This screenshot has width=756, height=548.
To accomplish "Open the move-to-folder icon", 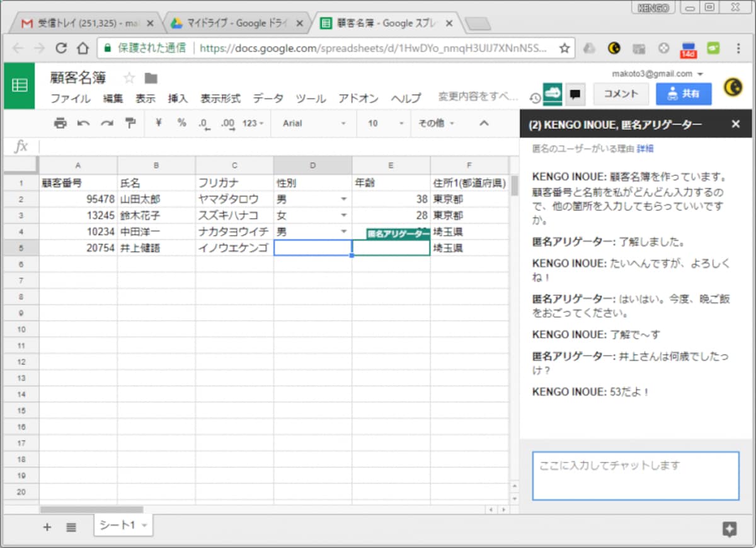I will pyautogui.click(x=151, y=78).
